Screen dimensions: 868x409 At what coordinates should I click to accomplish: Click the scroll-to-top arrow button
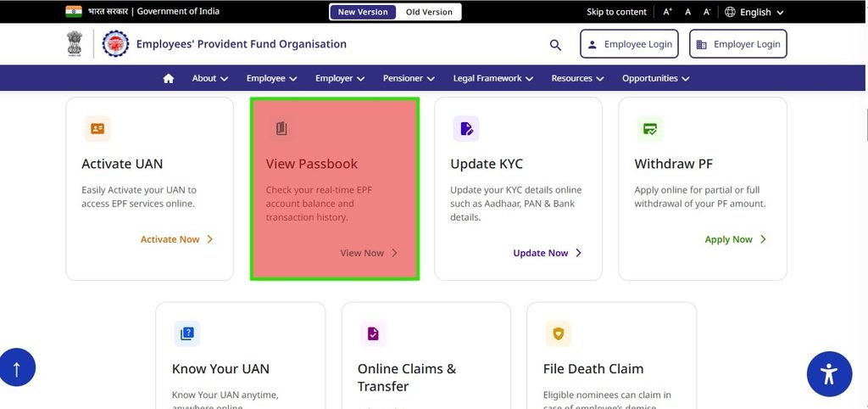pos(17,367)
